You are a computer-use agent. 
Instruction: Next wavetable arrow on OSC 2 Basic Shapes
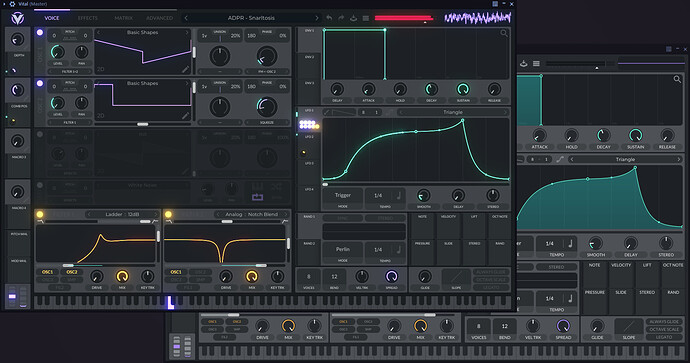(187, 83)
